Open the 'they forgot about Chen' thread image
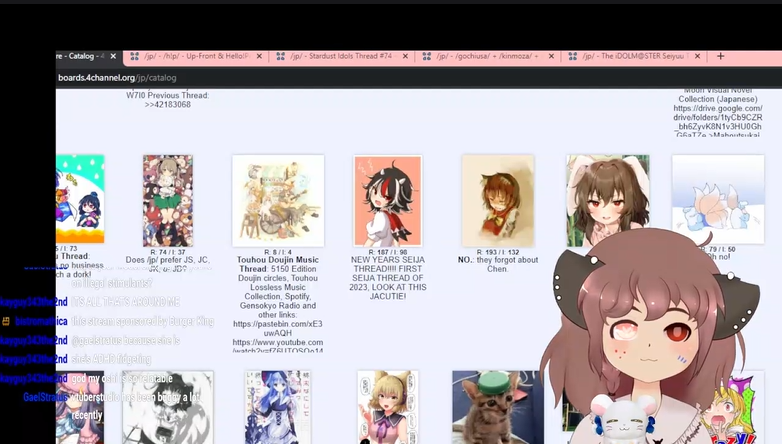782x444 pixels. [497, 200]
